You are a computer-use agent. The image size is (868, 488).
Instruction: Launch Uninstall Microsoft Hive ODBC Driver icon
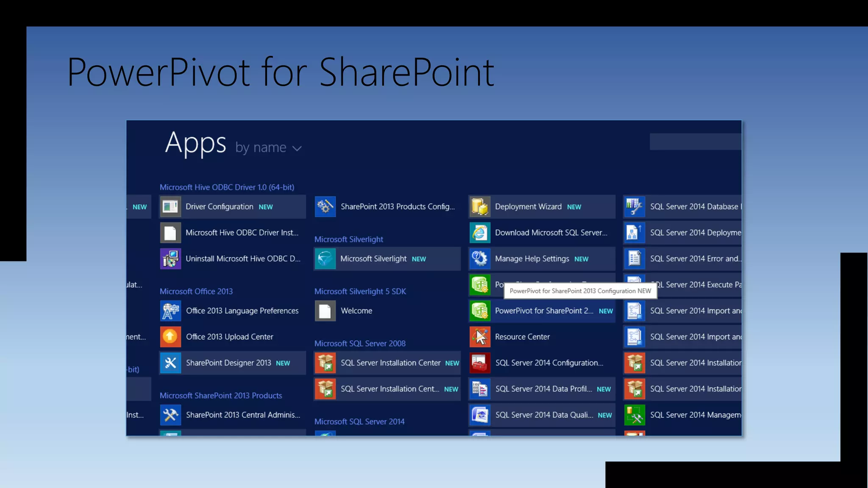170,258
